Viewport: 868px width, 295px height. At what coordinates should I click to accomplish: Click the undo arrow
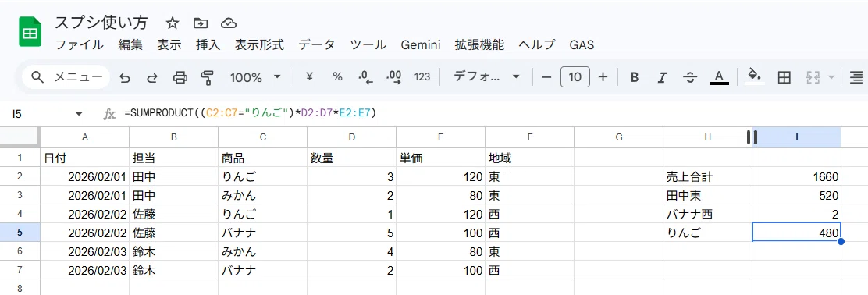[x=125, y=77]
